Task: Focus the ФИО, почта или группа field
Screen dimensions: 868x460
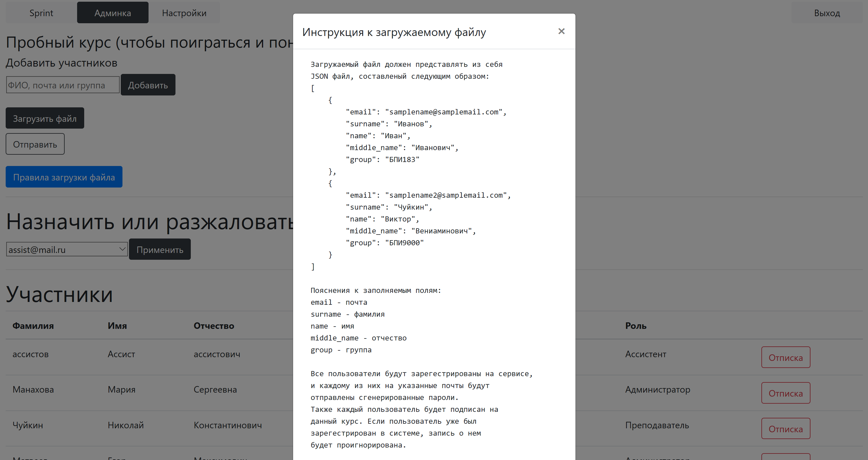Action: point(63,85)
